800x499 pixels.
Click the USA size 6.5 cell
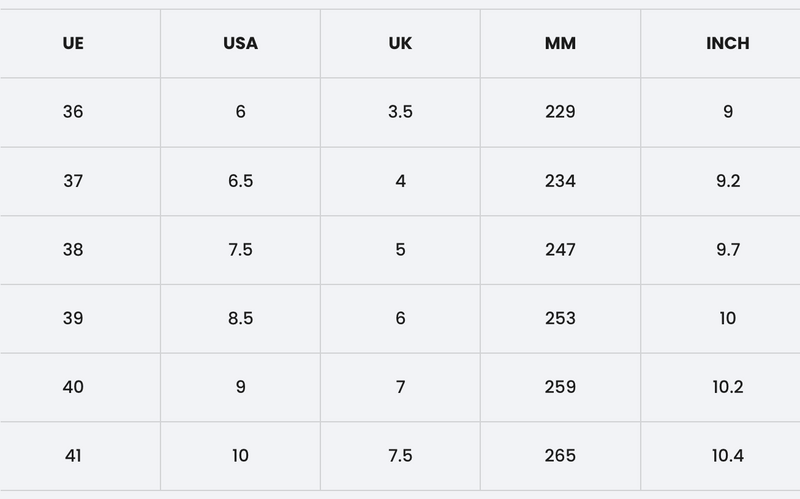(x=240, y=181)
